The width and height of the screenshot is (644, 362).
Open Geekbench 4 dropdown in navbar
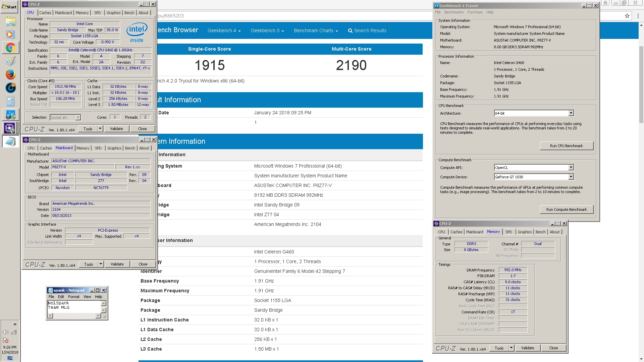point(224,31)
